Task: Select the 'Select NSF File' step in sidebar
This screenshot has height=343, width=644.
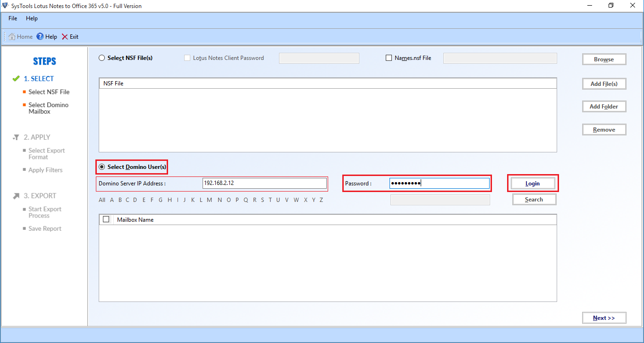Action: pos(49,92)
